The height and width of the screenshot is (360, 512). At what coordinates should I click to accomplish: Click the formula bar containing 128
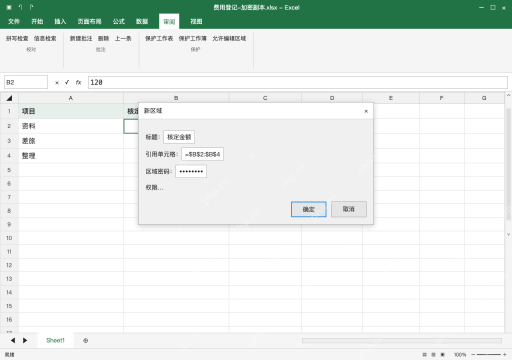click(298, 82)
